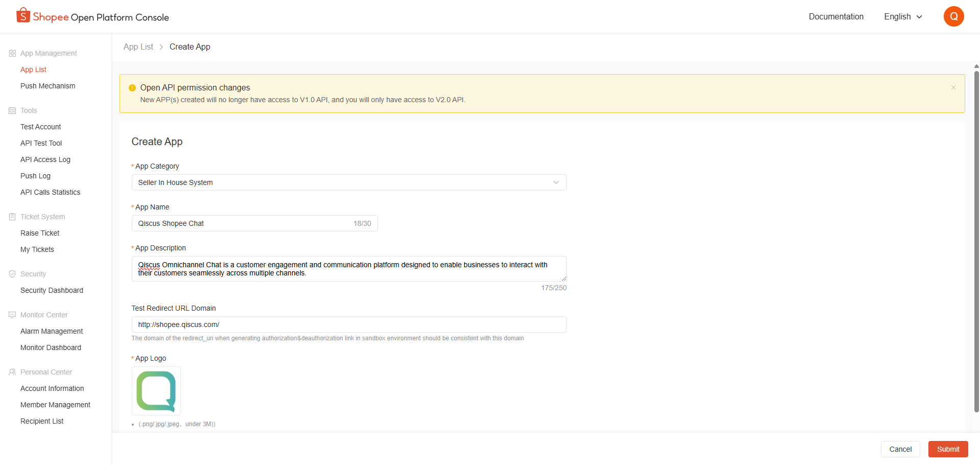
Task: Click the 175/250 character counter
Action: (x=554, y=288)
